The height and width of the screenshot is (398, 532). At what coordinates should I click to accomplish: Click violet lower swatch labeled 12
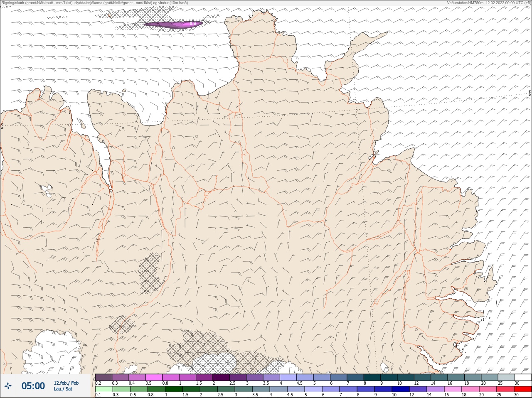click(418, 389)
